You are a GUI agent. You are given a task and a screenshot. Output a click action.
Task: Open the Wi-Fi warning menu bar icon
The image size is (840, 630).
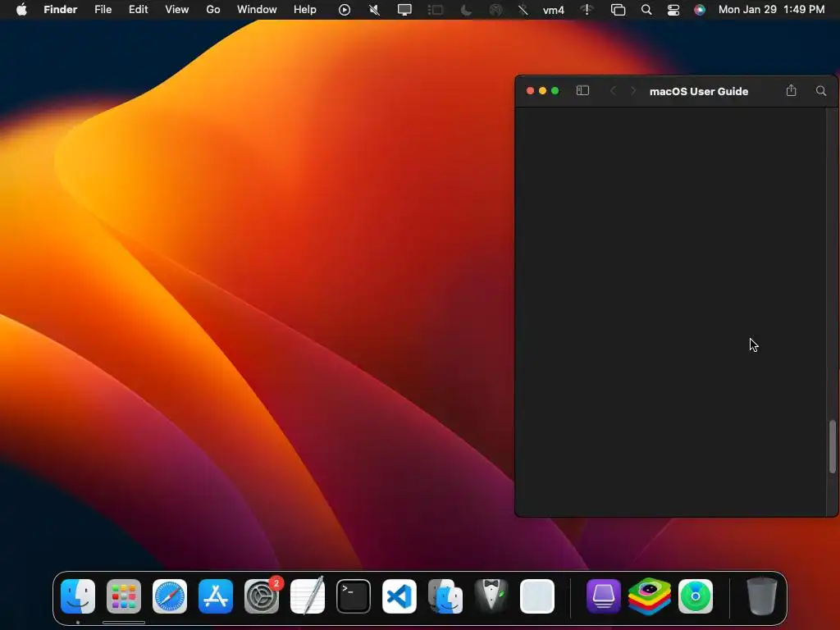(587, 10)
